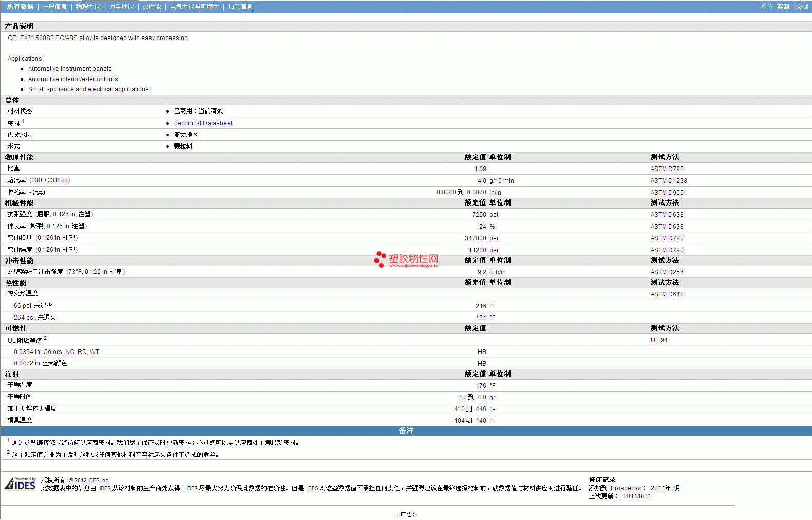
Task: Click the tensile strength value 7250
Action: (x=479, y=215)
